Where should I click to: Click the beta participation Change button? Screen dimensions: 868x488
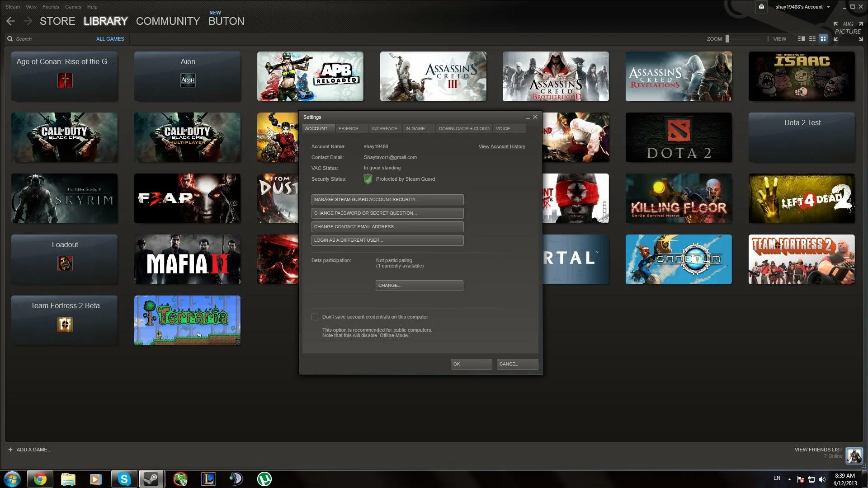coord(419,286)
